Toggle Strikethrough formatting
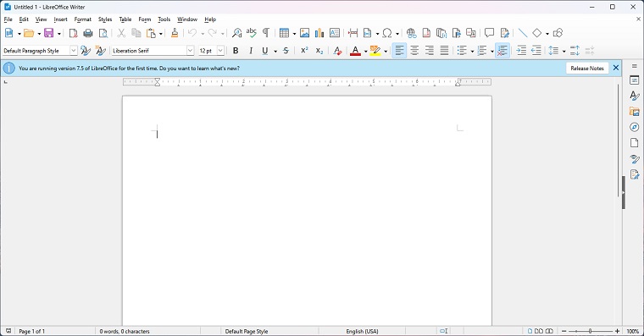This screenshot has height=336, width=644. pos(286,51)
